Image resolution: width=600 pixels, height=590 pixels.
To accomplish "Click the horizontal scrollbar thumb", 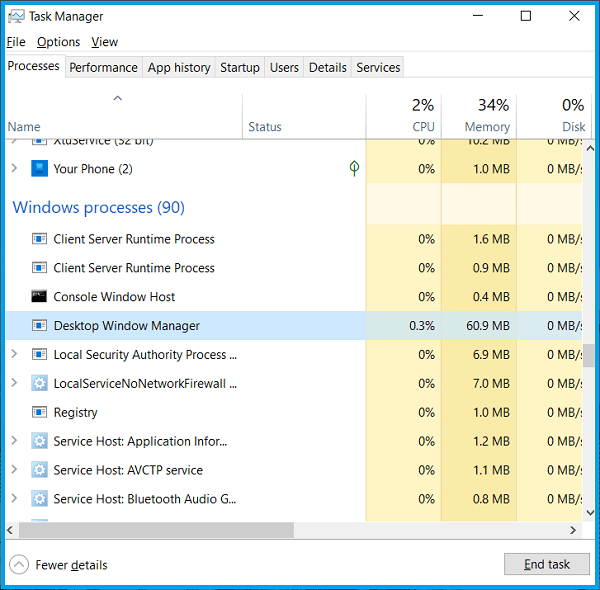I will tap(156, 530).
